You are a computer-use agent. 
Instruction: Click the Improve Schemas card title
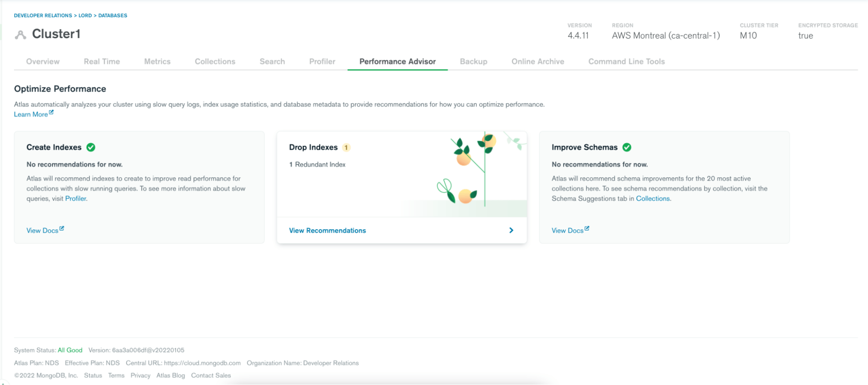click(584, 148)
